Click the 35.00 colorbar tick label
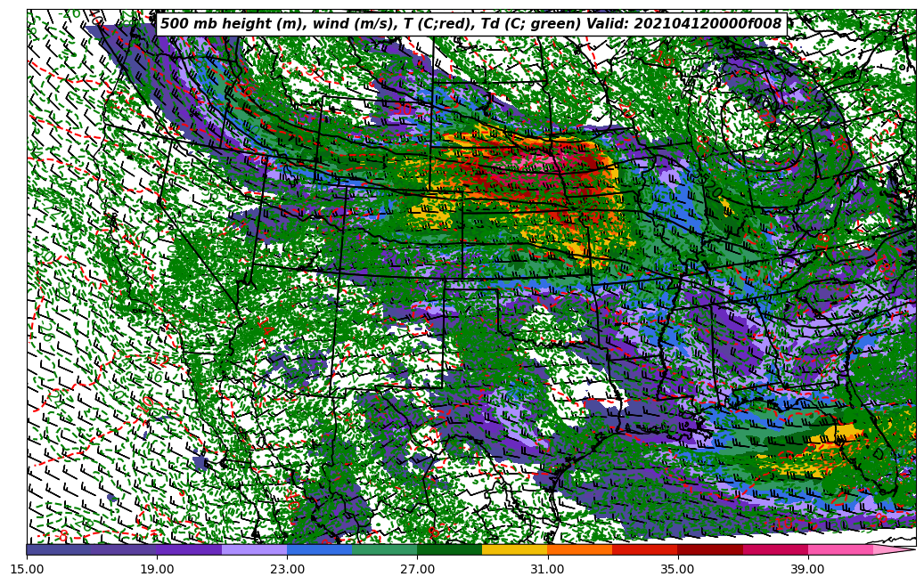 [x=677, y=569]
